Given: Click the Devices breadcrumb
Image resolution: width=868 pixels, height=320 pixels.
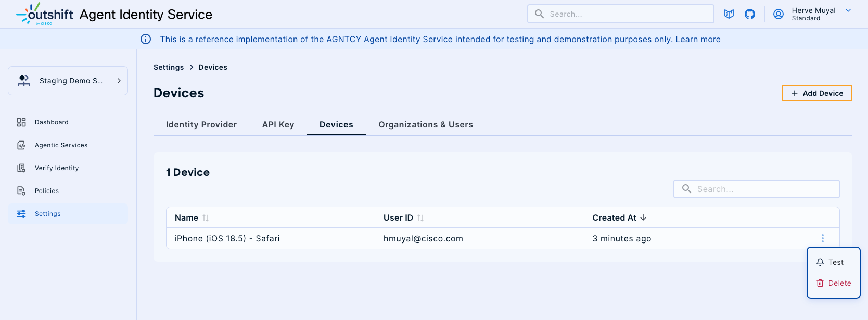Looking at the screenshot, I should pyautogui.click(x=213, y=67).
